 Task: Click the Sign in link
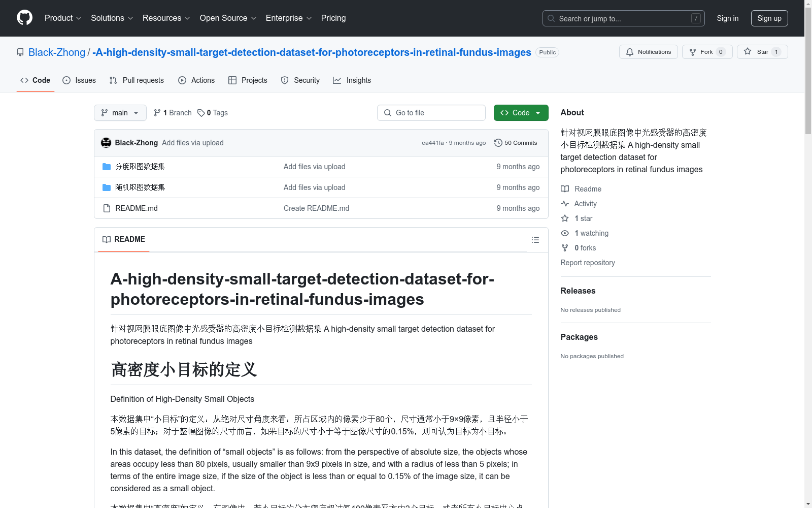pyautogui.click(x=728, y=18)
